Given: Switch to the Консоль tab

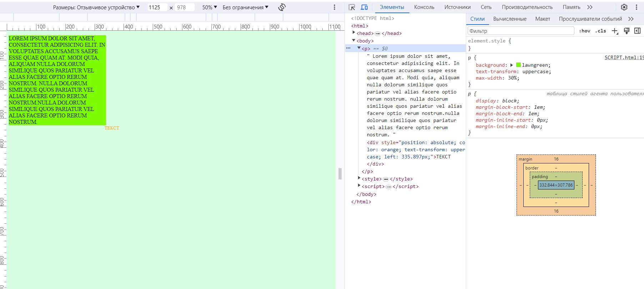Looking at the screenshot, I should coord(424,7).
